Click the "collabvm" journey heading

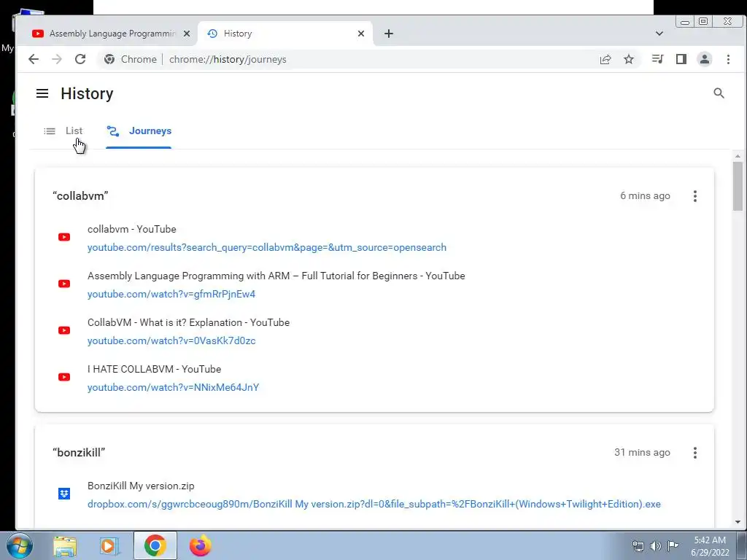pos(80,195)
